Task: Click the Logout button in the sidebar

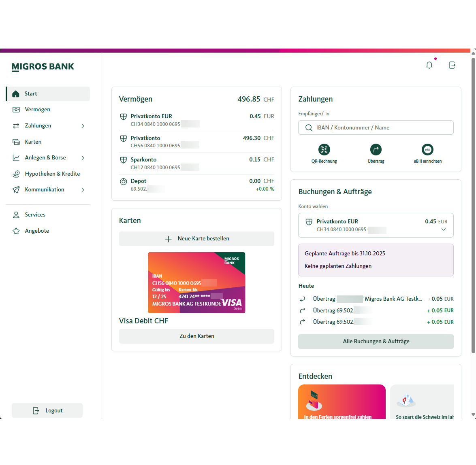Action: click(47, 410)
